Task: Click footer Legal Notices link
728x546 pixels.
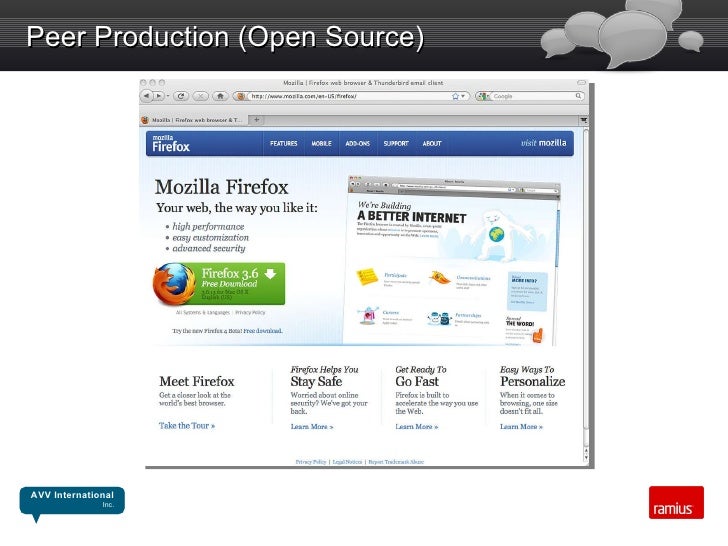Action: point(347,462)
